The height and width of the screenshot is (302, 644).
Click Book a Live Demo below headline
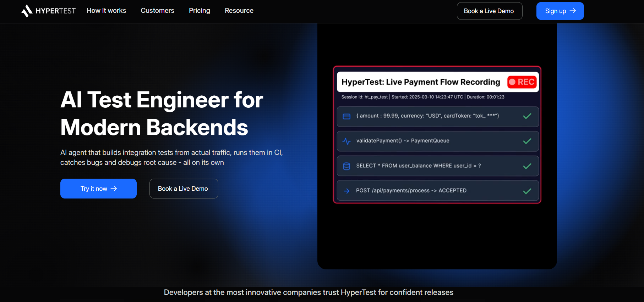click(x=184, y=189)
